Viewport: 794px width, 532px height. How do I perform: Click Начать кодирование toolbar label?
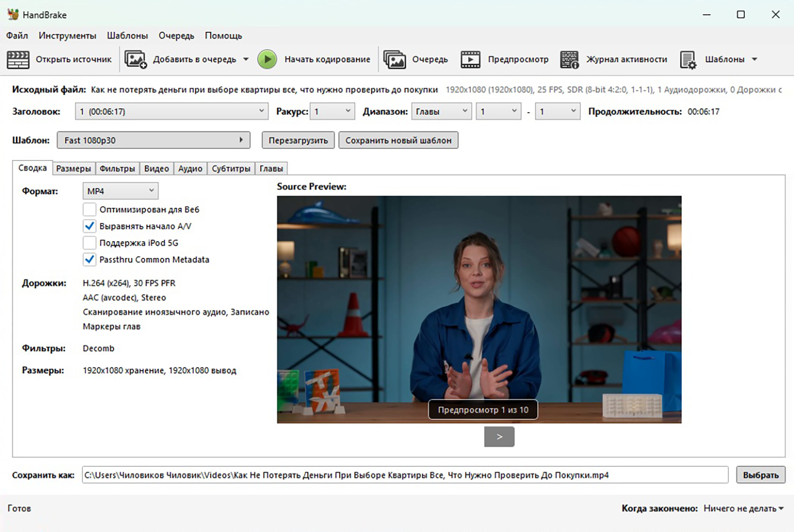pyautogui.click(x=328, y=60)
